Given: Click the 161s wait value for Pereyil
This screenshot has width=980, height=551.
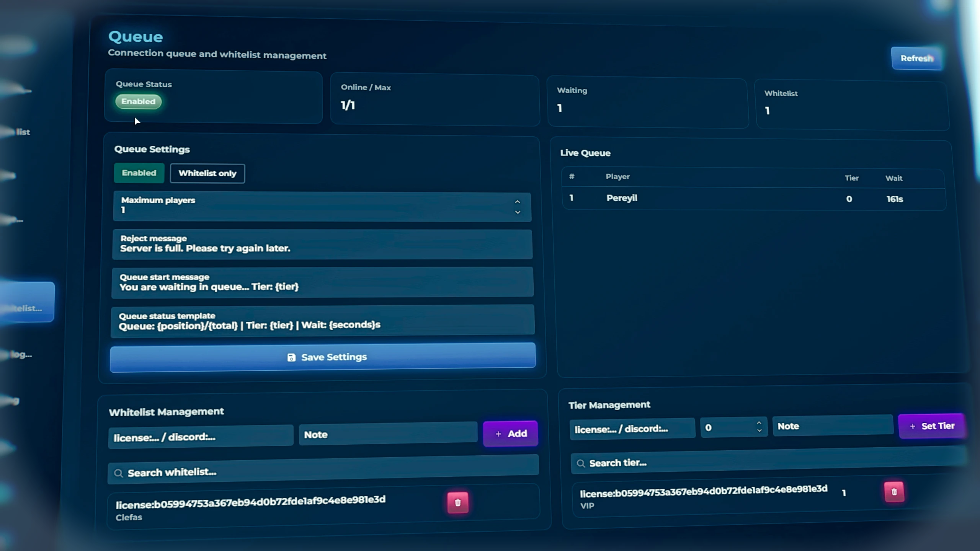Looking at the screenshot, I should [895, 199].
